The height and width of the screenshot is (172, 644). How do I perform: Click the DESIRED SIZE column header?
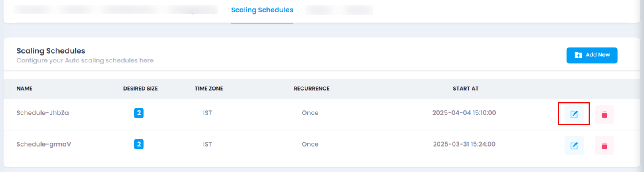(140, 89)
